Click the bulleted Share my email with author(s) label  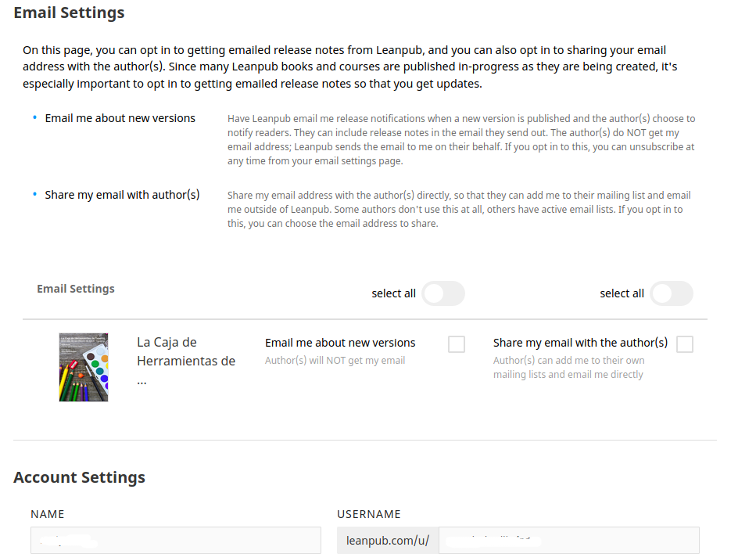click(x=122, y=195)
